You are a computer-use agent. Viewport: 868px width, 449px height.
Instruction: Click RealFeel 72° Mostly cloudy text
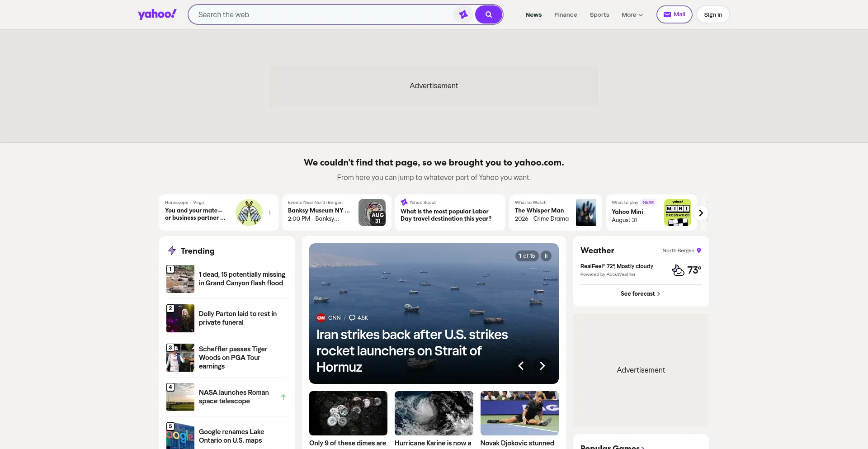click(x=617, y=266)
